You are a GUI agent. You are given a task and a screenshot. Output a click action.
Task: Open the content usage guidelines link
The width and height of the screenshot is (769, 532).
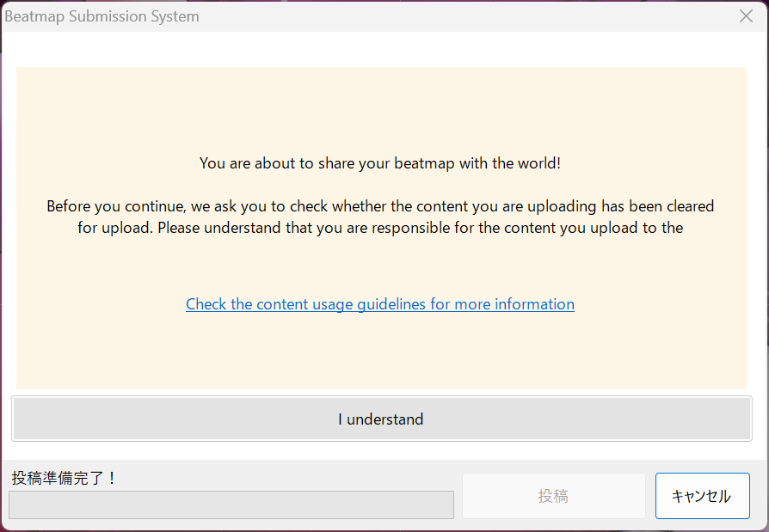[x=379, y=304]
